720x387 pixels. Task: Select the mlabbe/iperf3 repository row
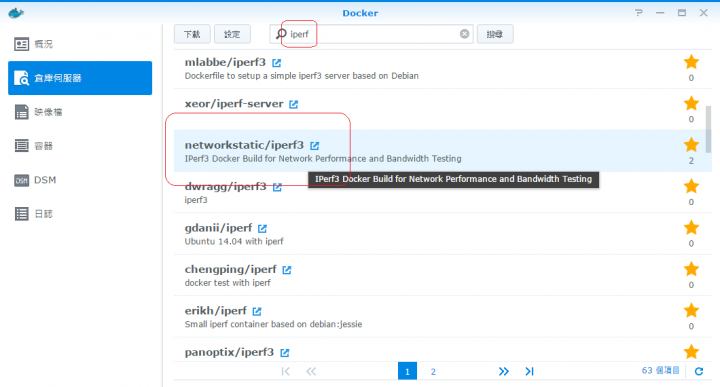tap(443, 68)
